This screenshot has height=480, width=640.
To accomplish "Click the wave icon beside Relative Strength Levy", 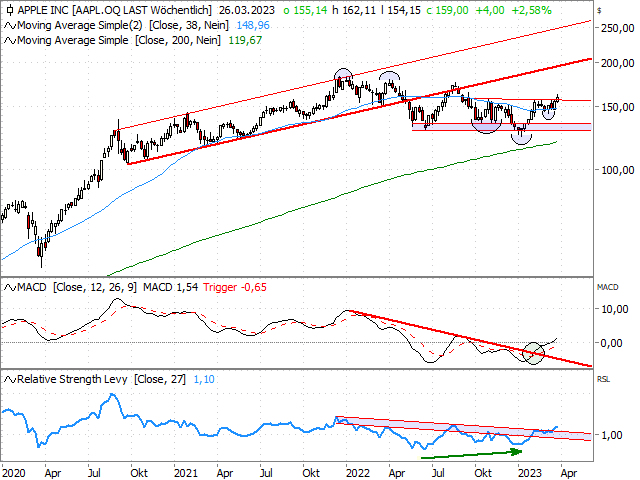I will tap(10, 380).
